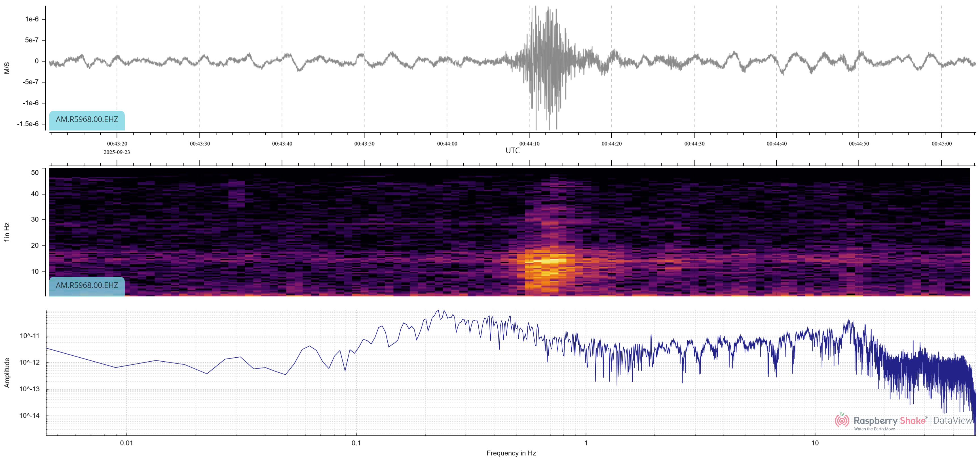
Task: Click the DataView watermark text
Action: click(x=952, y=420)
